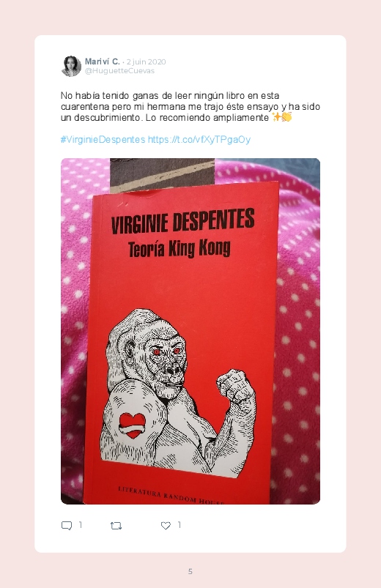Open the book cover photo

coord(190,331)
